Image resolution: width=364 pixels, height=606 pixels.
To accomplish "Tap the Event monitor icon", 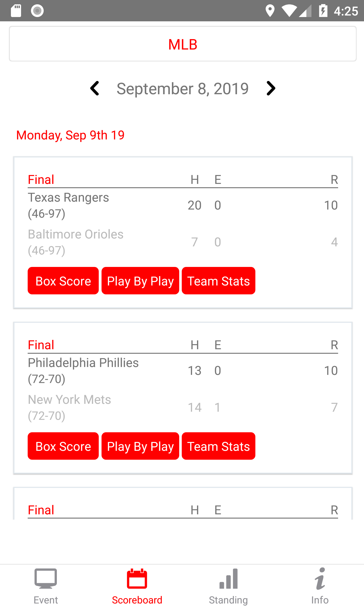I will pyautogui.click(x=46, y=579).
